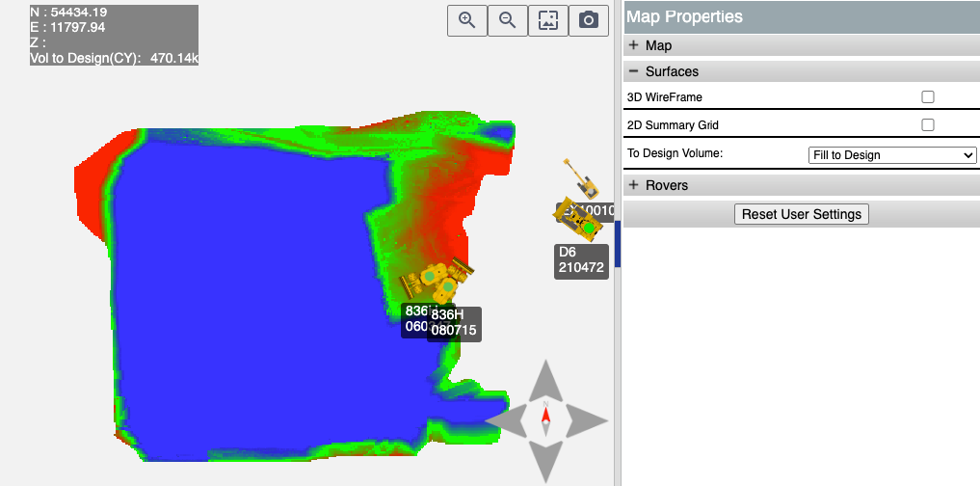
Task: Pan the map west with left arrow
Action: [x=506, y=421]
